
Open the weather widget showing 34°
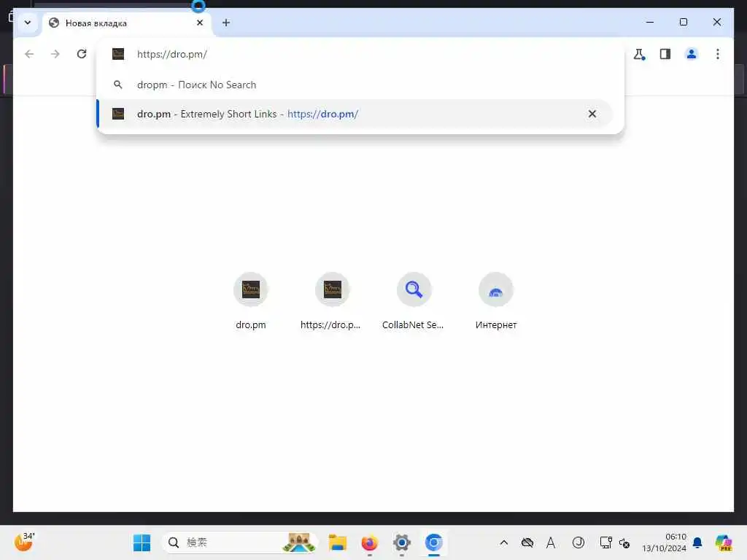[24, 542]
